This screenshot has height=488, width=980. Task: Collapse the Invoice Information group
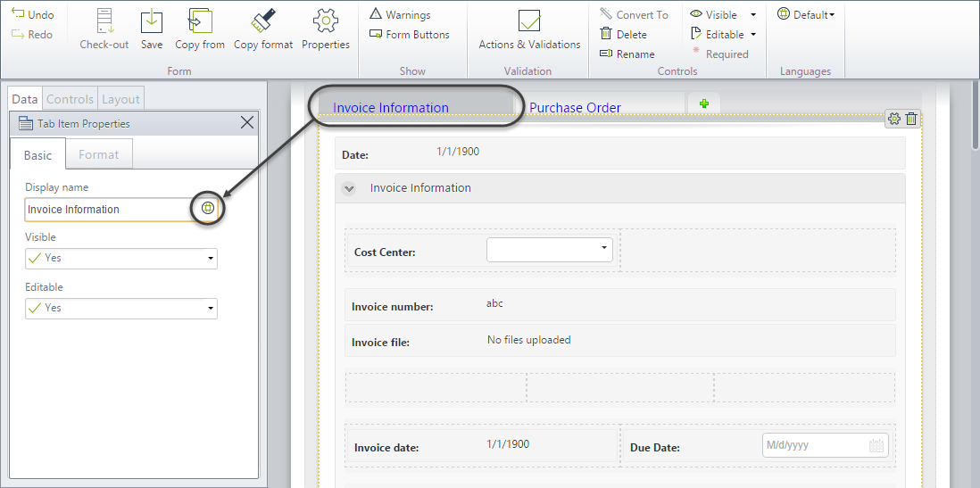click(348, 188)
